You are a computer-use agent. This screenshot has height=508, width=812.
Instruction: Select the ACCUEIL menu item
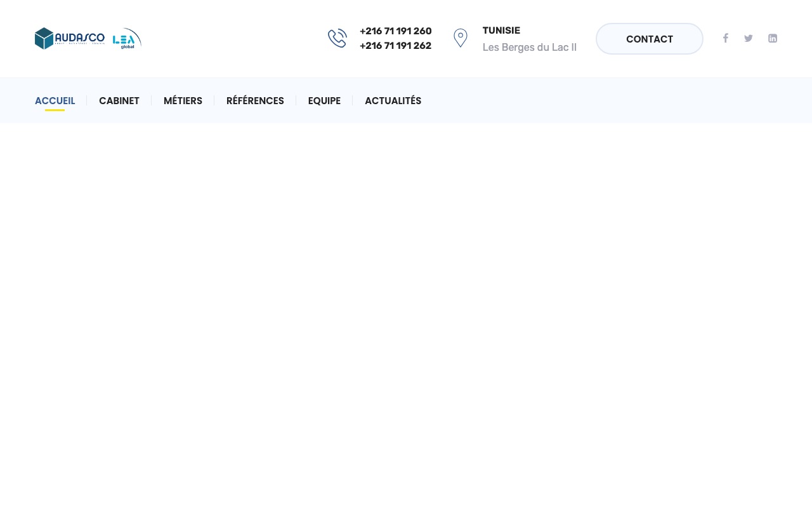coord(55,100)
